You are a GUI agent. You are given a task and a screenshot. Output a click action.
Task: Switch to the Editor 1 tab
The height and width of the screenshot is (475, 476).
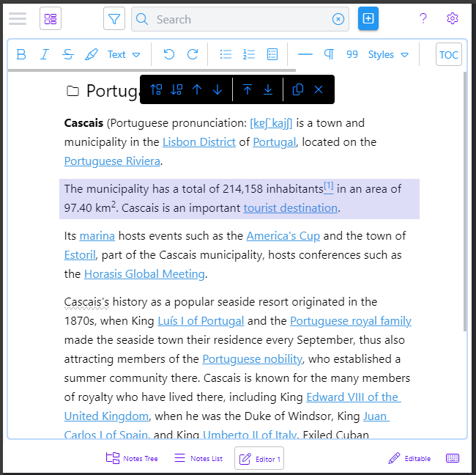coord(259,458)
